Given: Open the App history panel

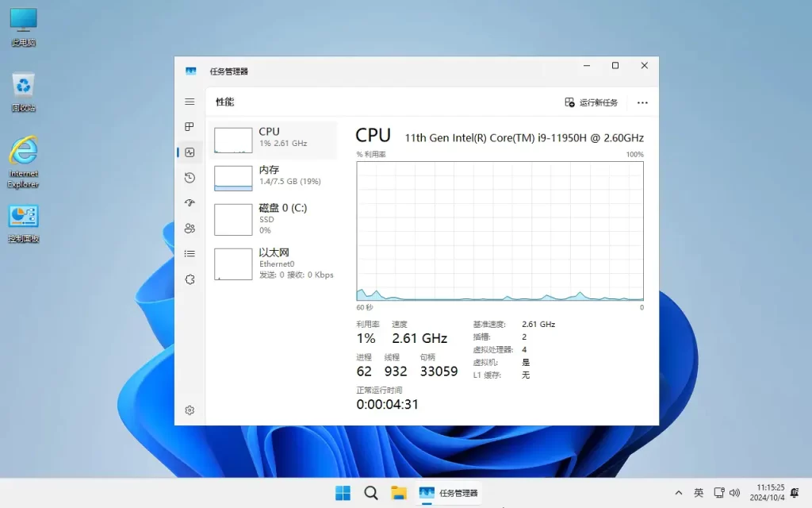Looking at the screenshot, I should click(x=189, y=178).
